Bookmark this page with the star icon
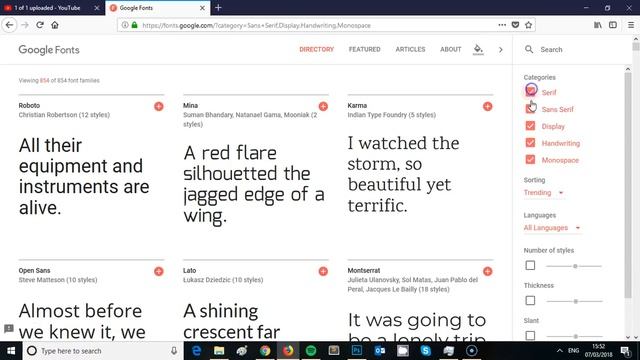This screenshot has height=360, width=640. coord(529,25)
